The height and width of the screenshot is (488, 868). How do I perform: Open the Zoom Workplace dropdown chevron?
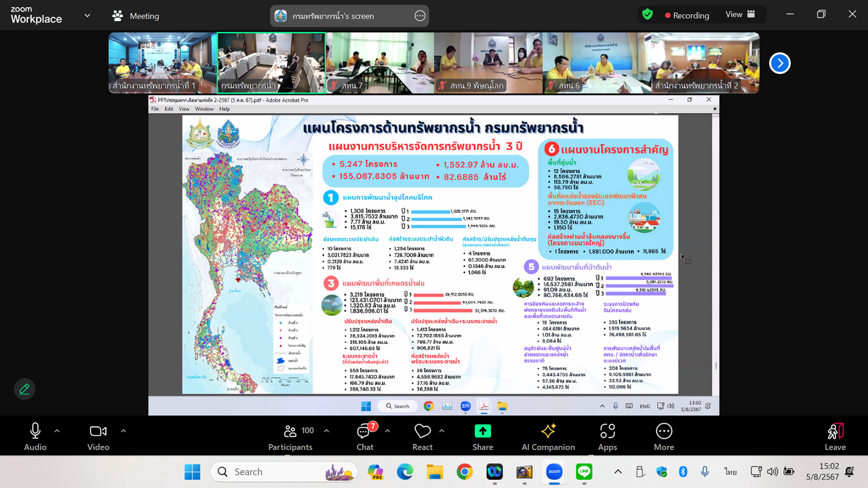[x=87, y=15]
